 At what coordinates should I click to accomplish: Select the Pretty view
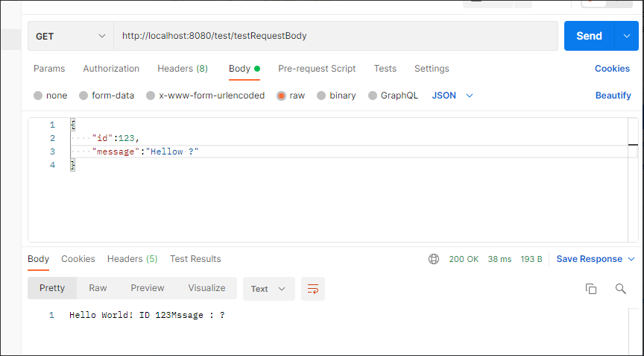[x=52, y=288]
